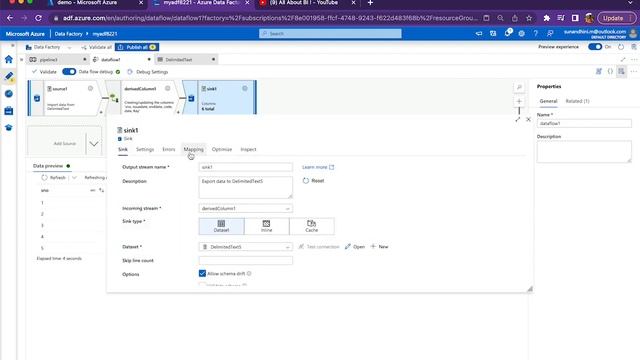The height and width of the screenshot is (360, 640).
Task: Open the Learning center graduation cap icon
Action: [9, 128]
